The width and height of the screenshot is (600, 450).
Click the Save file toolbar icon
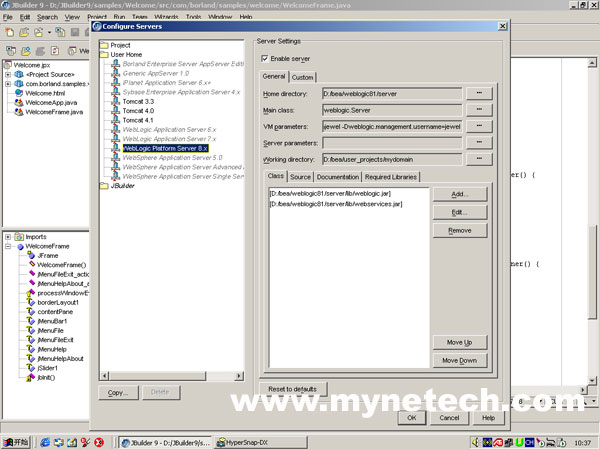coord(75,32)
